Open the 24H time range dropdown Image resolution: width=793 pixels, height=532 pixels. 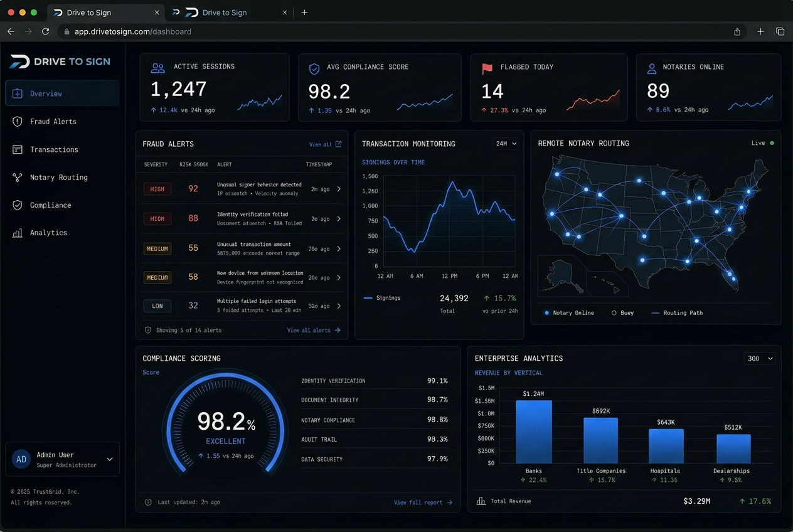click(x=506, y=144)
